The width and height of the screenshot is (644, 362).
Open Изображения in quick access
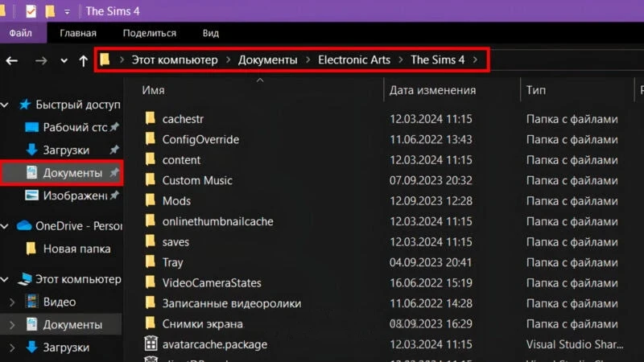tap(75, 195)
